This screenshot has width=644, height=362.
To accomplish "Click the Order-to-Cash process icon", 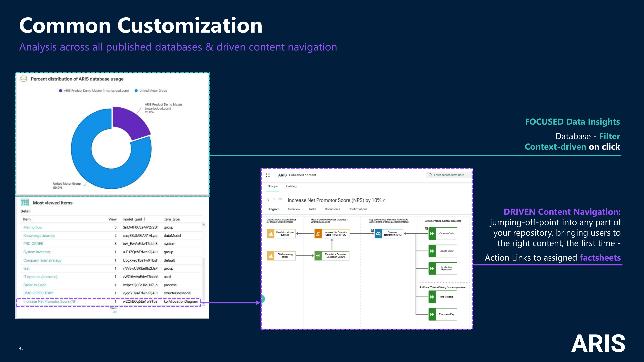I will (432, 234).
